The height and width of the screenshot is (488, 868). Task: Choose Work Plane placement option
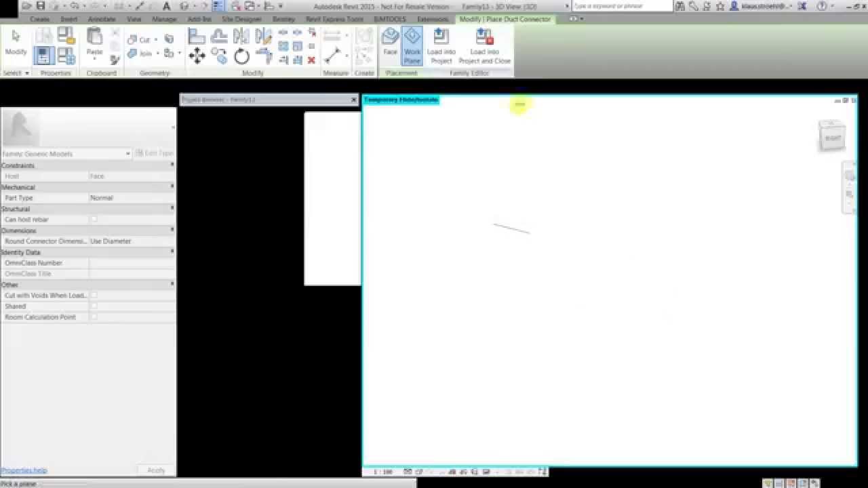tap(412, 45)
